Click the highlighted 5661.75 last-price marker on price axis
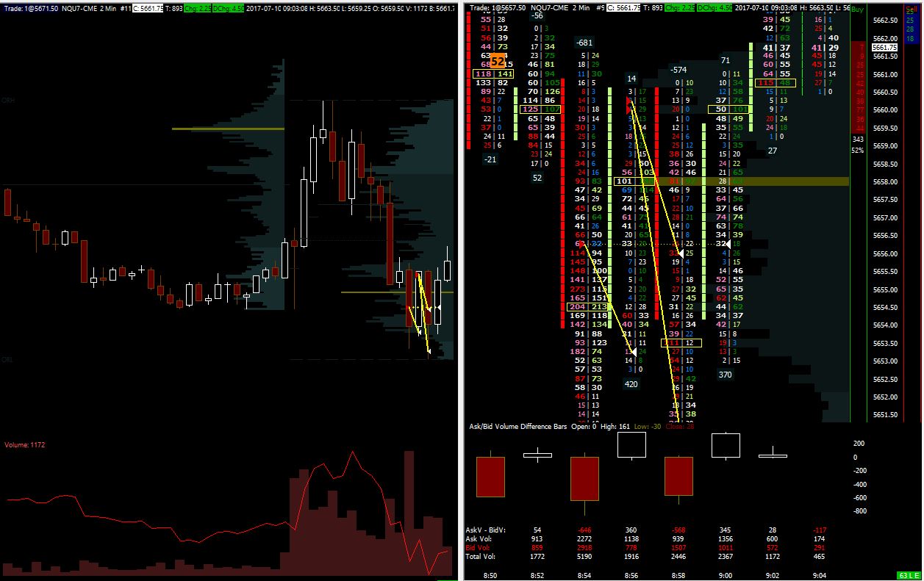Screen dimensions: 924x581 point(884,47)
